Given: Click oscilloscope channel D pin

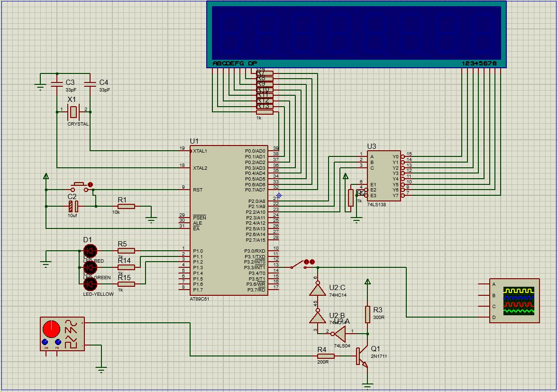Looking at the screenshot, I should pos(484,317).
